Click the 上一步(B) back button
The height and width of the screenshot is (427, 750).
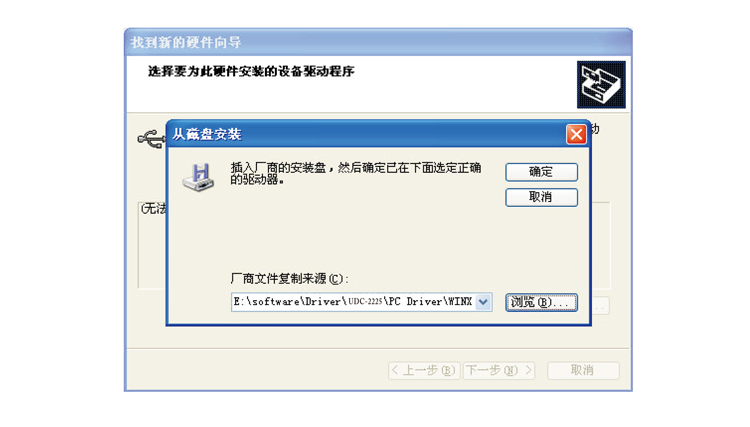tap(424, 370)
